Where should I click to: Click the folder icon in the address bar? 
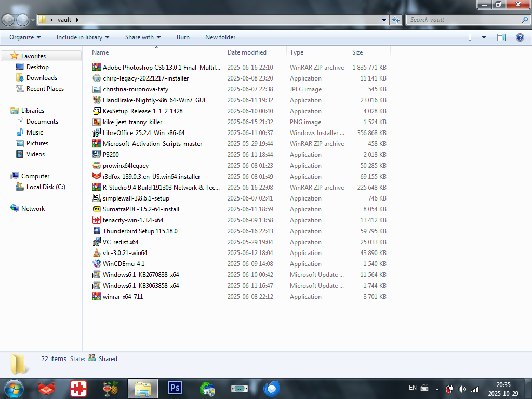[x=42, y=19]
